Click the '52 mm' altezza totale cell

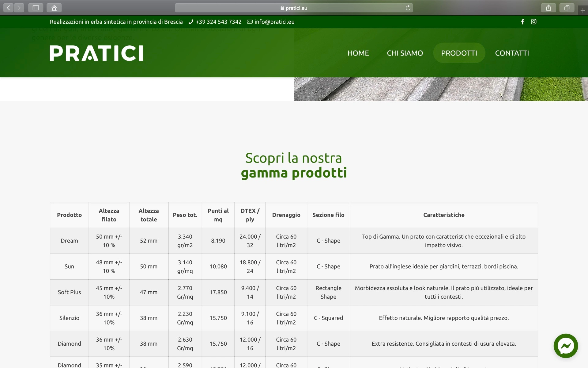coord(149,241)
